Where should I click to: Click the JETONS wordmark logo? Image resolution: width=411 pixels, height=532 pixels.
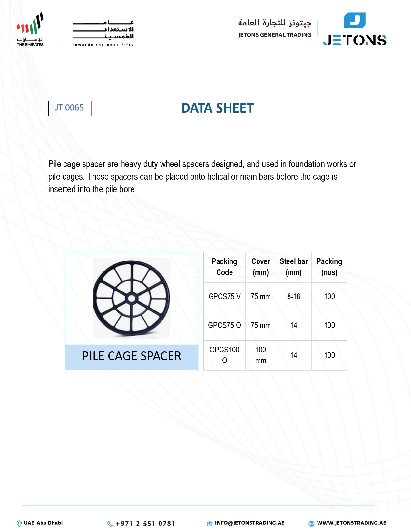(x=355, y=41)
